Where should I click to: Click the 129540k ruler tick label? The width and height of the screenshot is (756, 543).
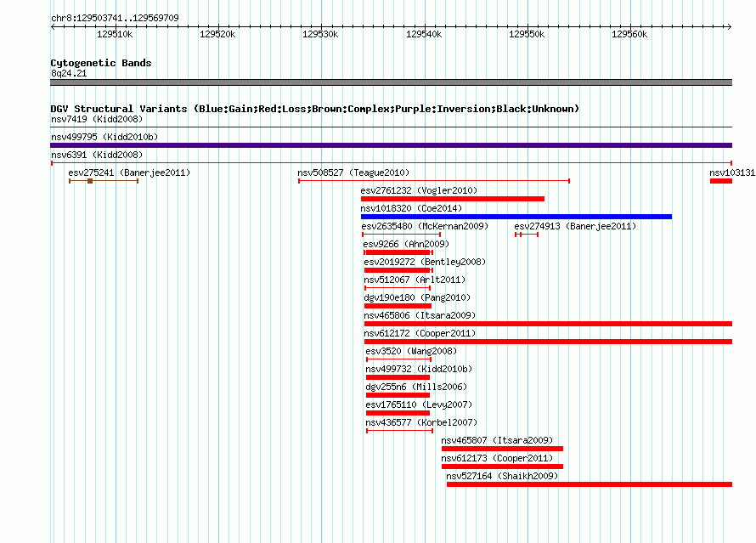(424, 34)
